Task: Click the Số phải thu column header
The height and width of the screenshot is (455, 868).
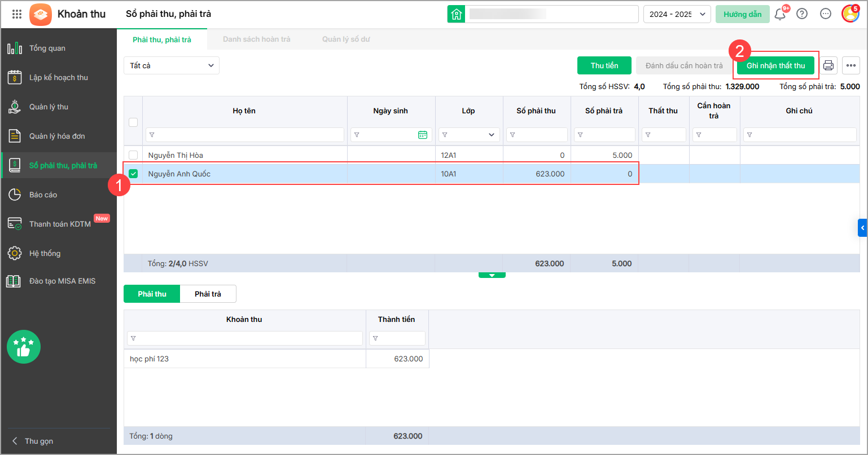Action: pos(536,111)
